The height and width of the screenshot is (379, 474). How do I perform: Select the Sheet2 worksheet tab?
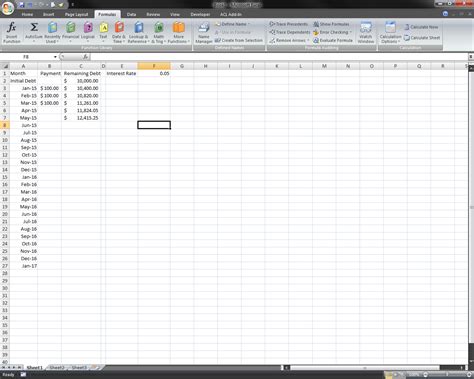tap(57, 367)
